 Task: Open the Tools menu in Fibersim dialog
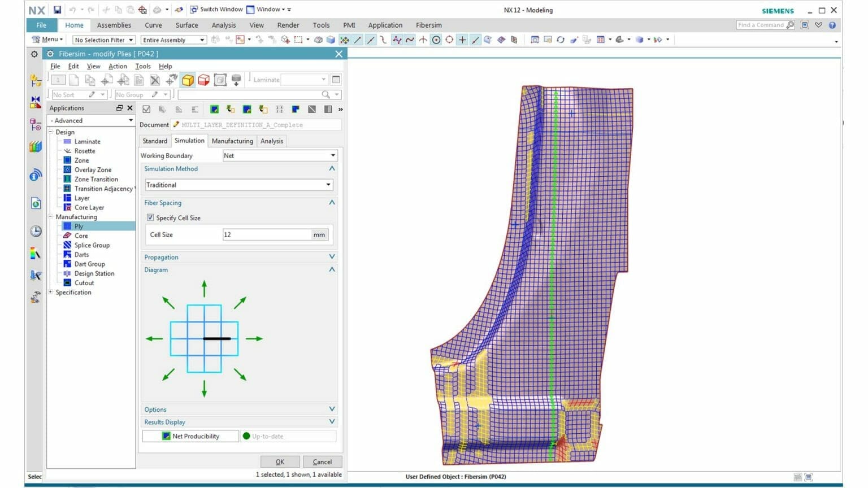[x=142, y=66]
